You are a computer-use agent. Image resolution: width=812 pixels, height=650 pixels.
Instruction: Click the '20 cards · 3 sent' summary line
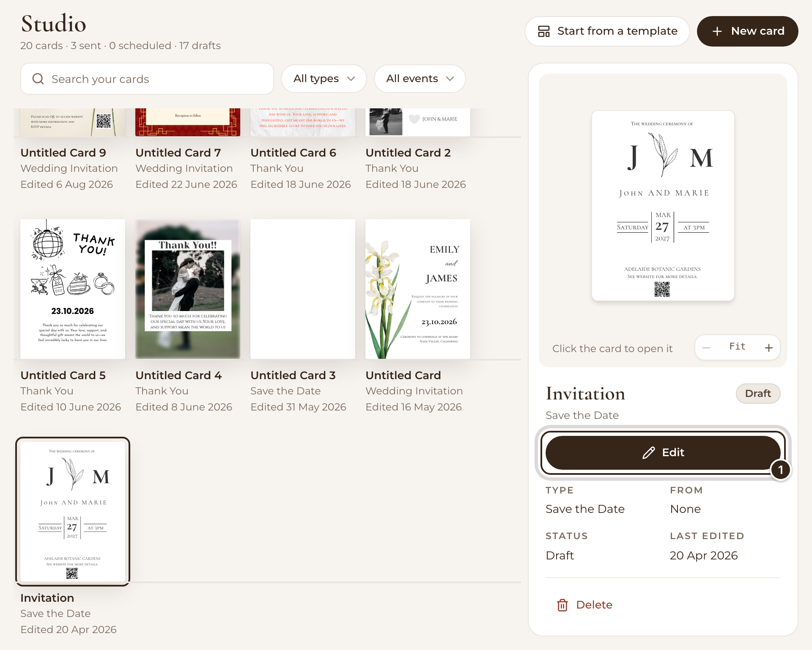point(121,46)
